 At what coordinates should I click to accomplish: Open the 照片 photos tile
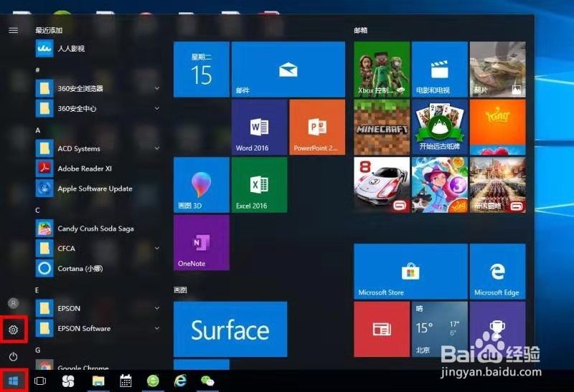click(497, 69)
